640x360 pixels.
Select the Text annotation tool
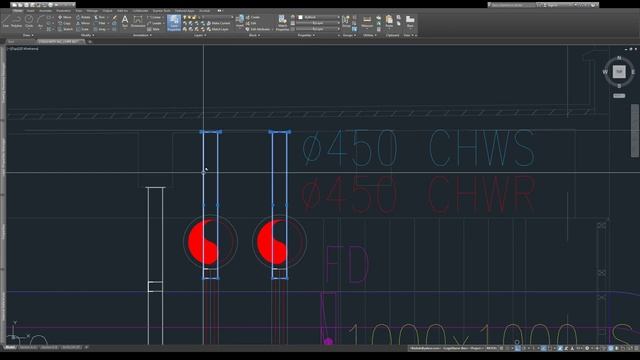click(x=125, y=21)
